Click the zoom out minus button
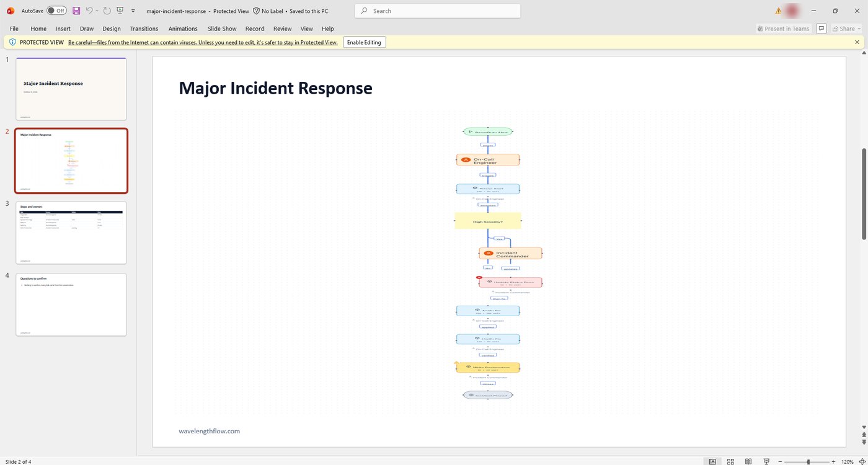The height and width of the screenshot is (465, 868). [x=780, y=461]
